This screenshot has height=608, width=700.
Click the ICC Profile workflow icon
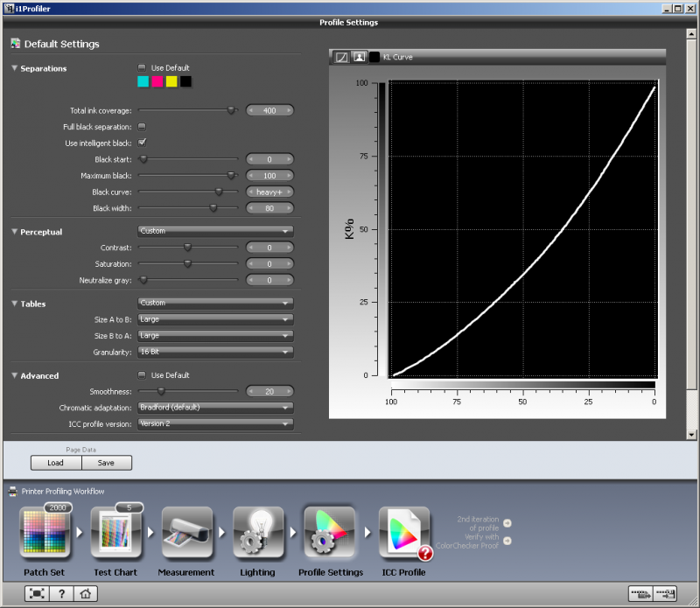tap(402, 534)
